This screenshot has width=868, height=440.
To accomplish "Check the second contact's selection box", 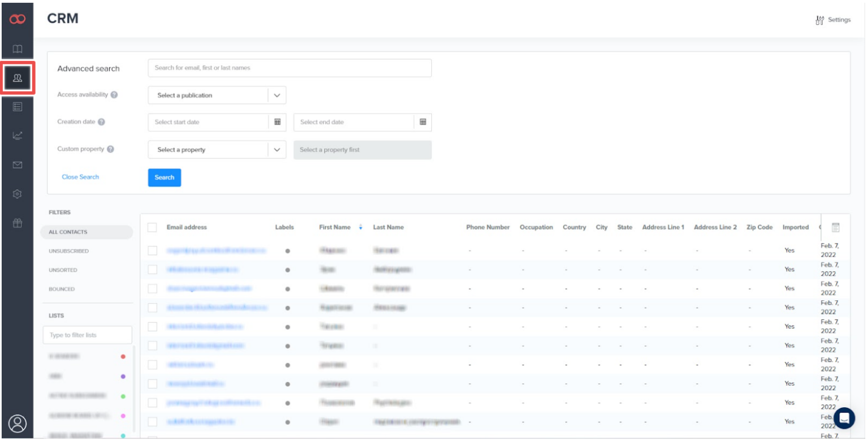I will pos(153,269).
